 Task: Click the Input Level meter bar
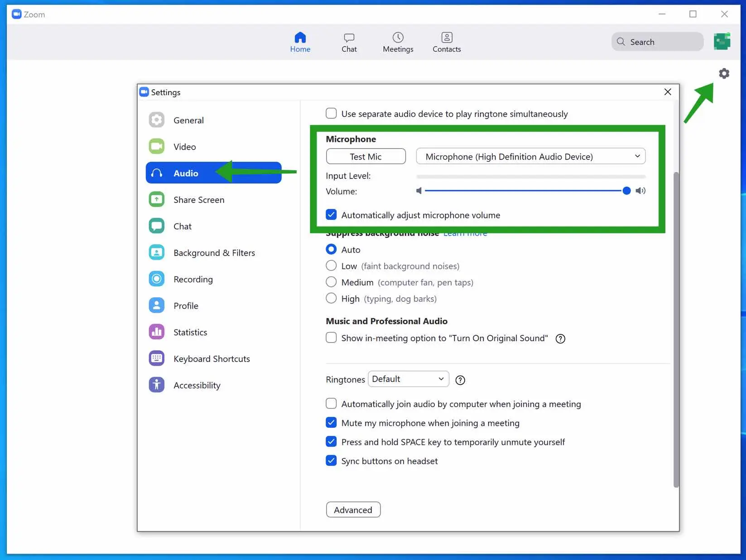click(531, 176)
